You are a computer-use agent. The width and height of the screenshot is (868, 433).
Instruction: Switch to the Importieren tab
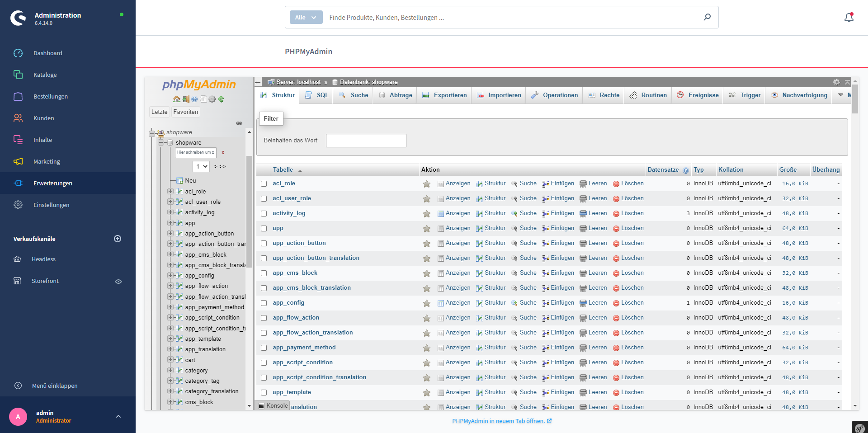(499, 95)
